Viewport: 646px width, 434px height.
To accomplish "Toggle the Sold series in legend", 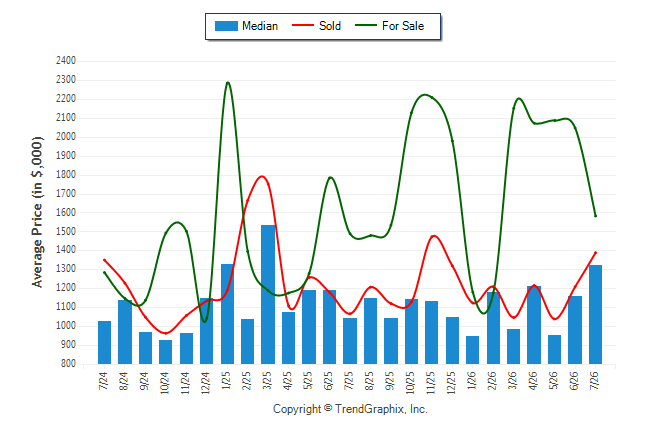I will point(316,26).
